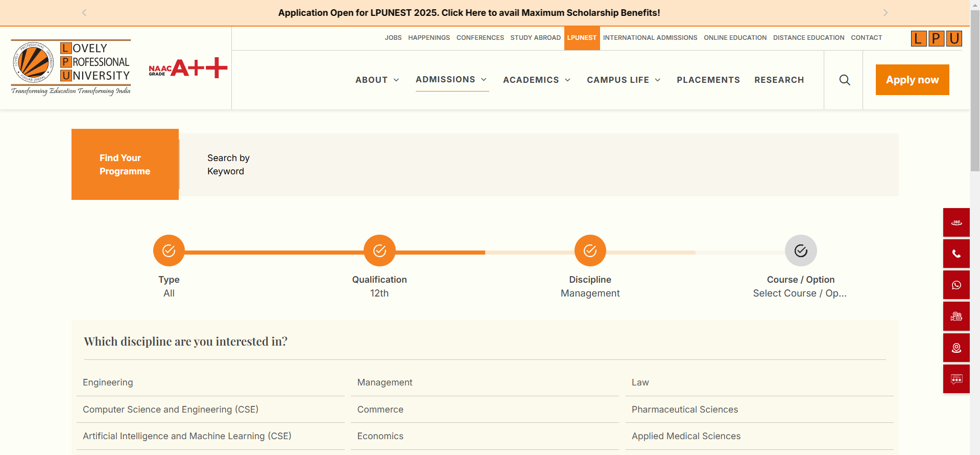
Task: Click the Apply now button
Action: point(913,80)
